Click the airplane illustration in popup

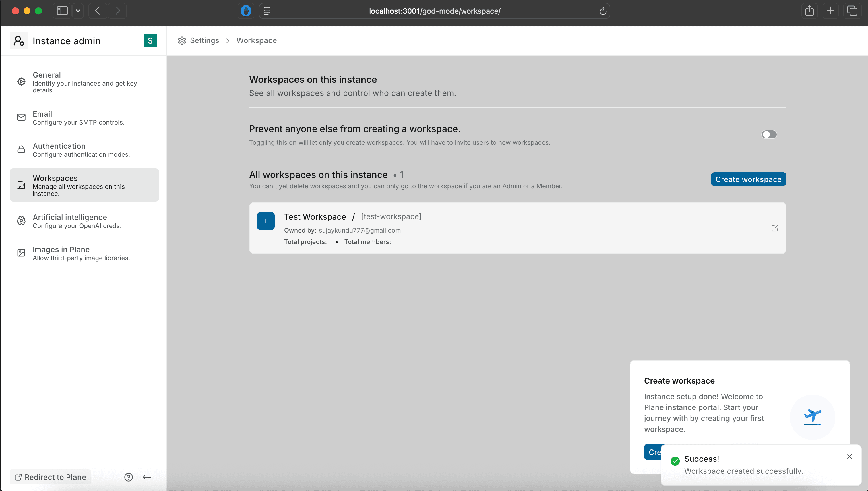[x=812, y=417]
